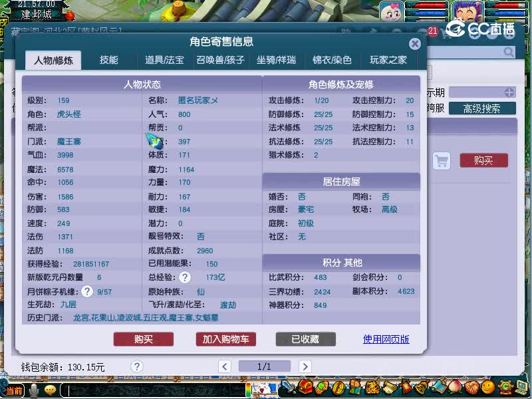
Task: Click the sword attack icon in bottom bar
Action: pyautogui.click(x=289, y=388)
